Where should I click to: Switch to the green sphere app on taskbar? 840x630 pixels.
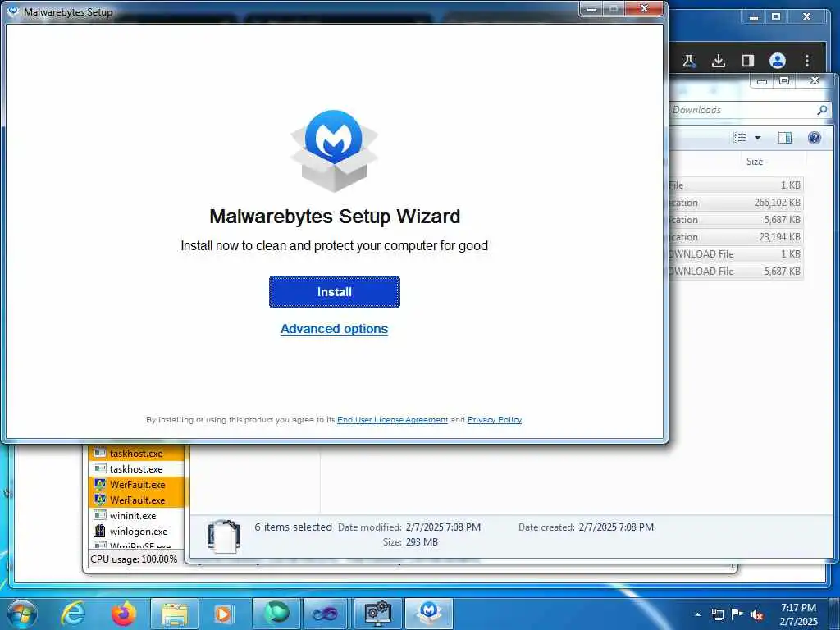click(x=276, y=614)
